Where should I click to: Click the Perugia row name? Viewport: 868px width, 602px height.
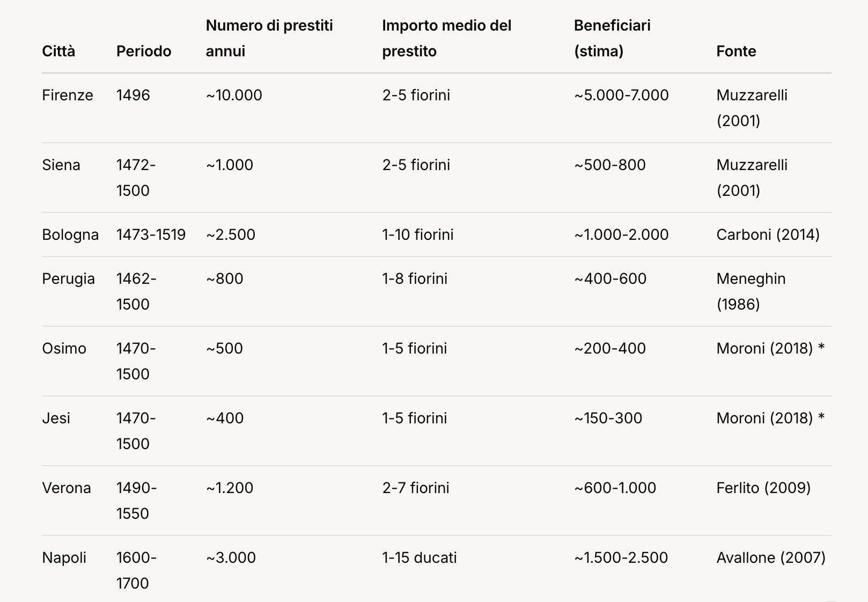[68, 279]
